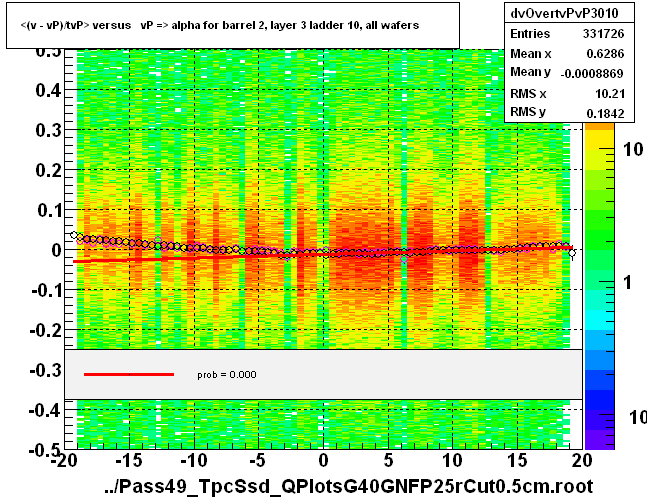Click x-axis label 15
Viewport: 647px width, 499px height.
click(x=517, y=460)
